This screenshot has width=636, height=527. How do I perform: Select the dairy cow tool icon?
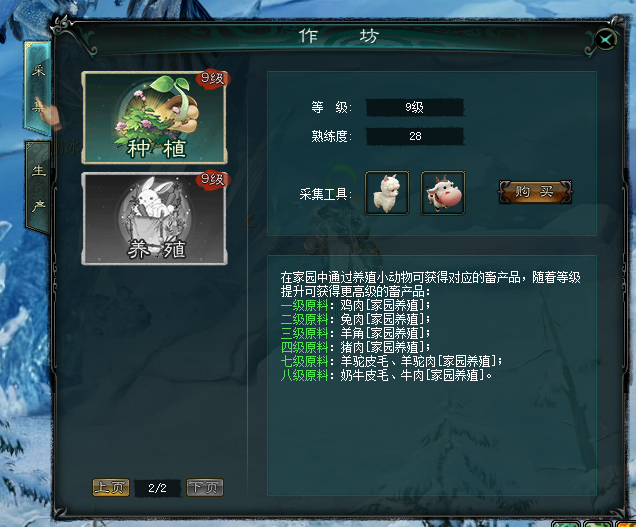pos(443,193)
